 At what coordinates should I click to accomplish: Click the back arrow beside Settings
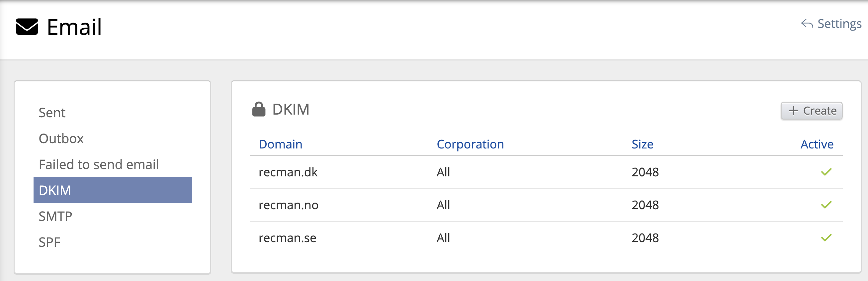tap(807, 24)
